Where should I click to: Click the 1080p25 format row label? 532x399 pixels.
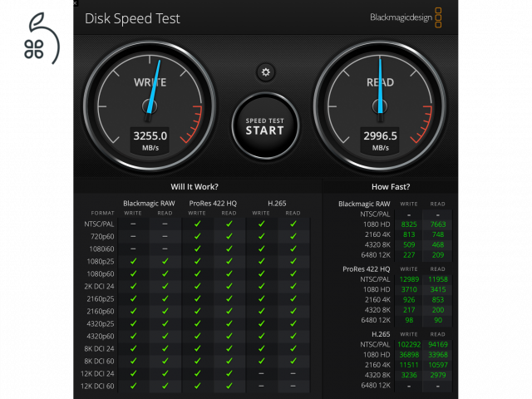pyautogui.click(x=101, y=262)
